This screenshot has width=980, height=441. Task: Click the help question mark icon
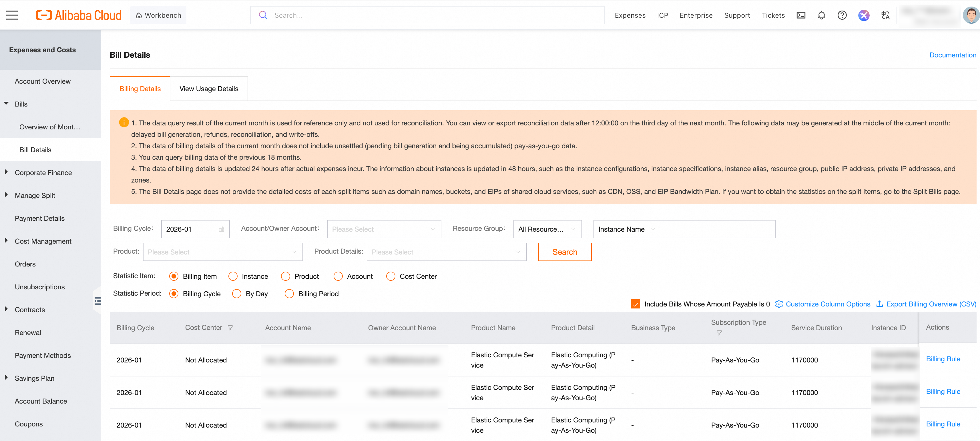point(842,15)
